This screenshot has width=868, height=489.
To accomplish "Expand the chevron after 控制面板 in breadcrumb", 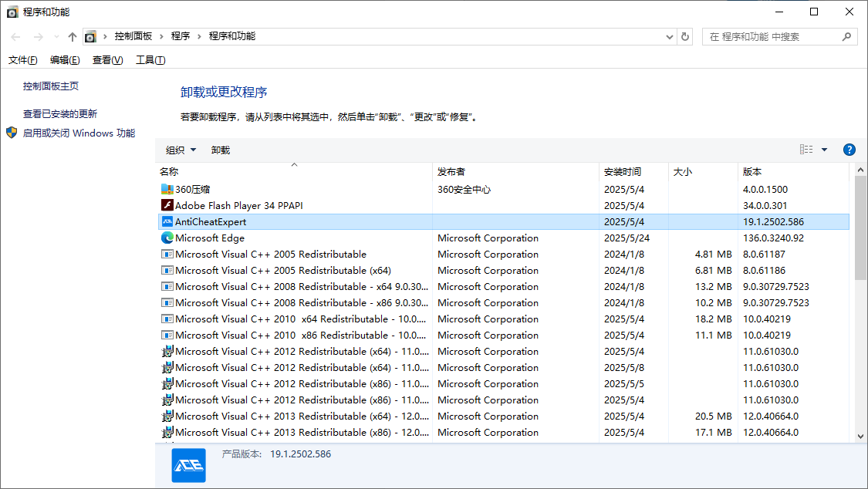I will (x=161, y=36).
